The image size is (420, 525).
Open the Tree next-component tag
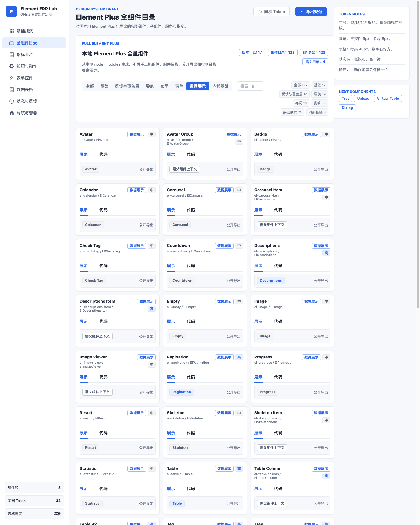(x=346, y=99)
